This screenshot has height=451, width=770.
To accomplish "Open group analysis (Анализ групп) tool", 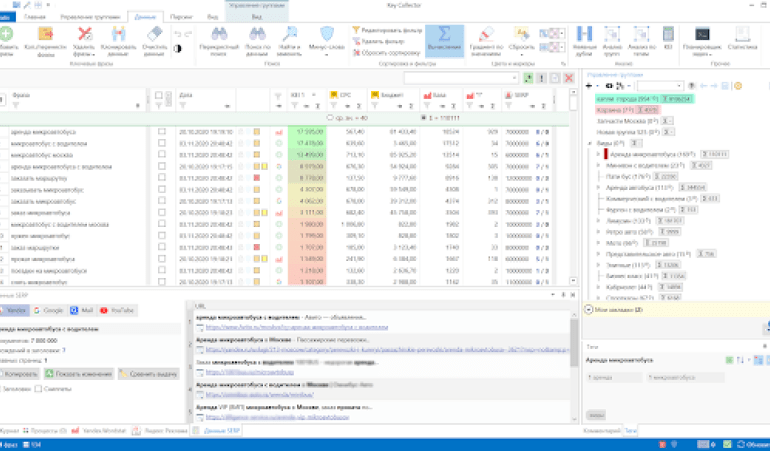I will (612, 41).
